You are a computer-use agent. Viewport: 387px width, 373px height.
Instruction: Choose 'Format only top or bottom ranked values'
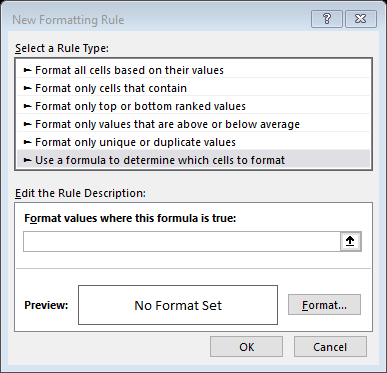(x=193, y=106)
